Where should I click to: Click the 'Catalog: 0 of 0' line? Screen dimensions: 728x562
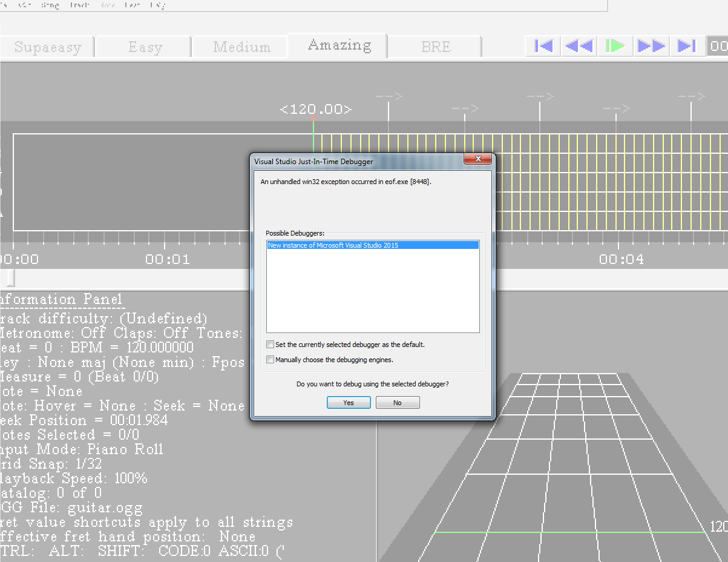click(51, 493)
